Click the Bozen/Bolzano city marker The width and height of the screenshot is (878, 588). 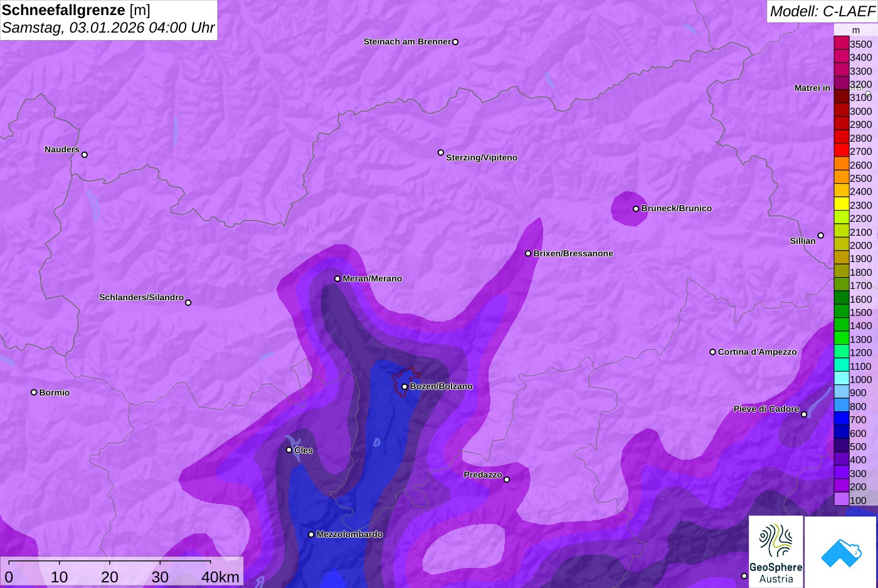tap(405, 387)
